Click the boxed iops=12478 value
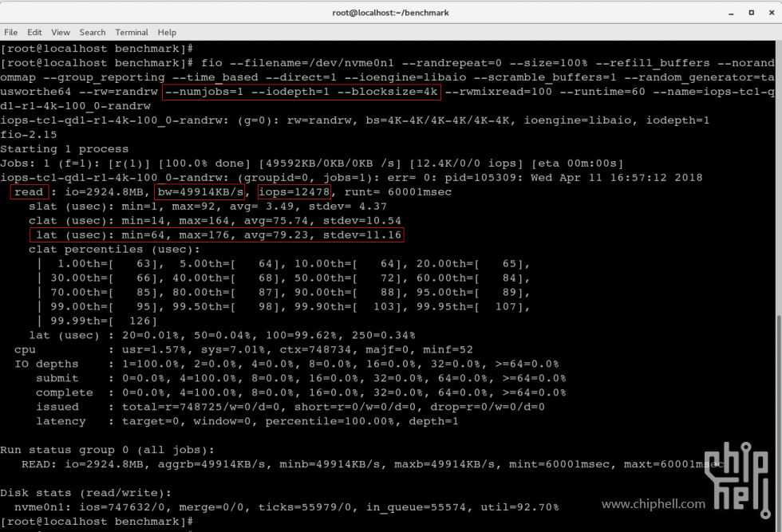This screenshot has width=782, height=532. tap(294, 192)
